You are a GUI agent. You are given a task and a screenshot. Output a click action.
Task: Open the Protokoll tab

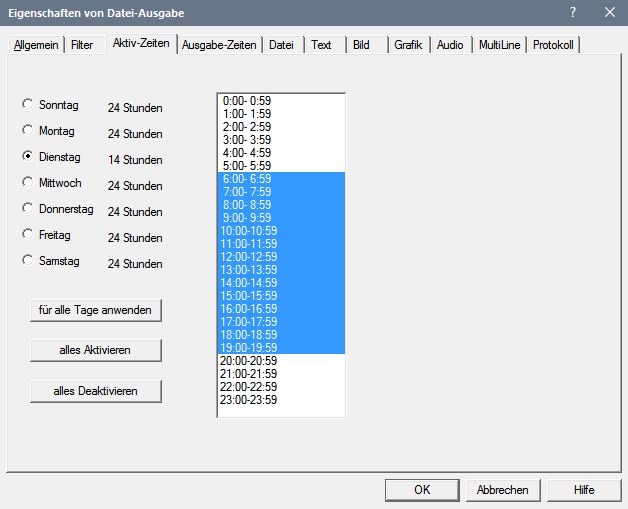pos(554,45)
